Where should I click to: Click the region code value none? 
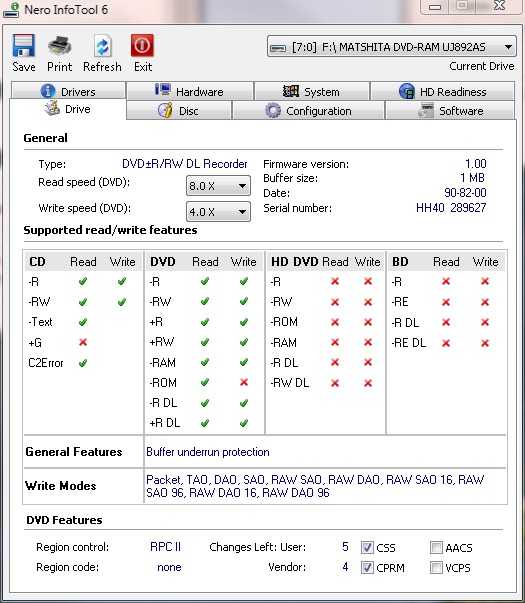169,567
